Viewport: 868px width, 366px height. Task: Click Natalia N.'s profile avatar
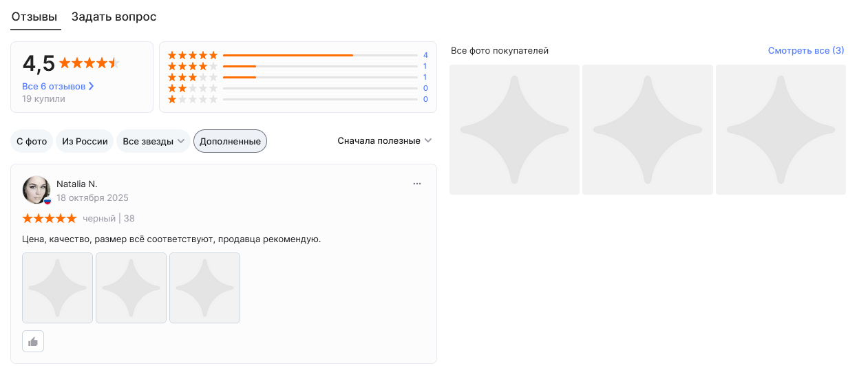[36, 190]
